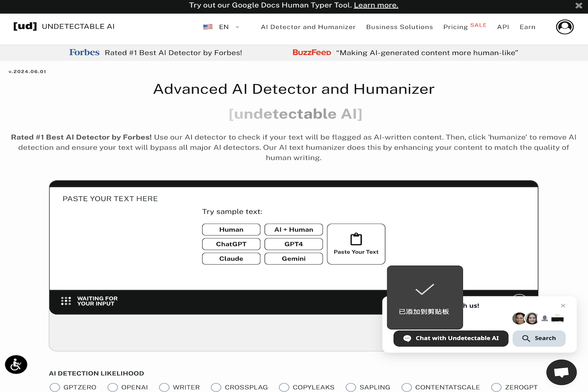
Task: Click the WAITING FOR YOUR INPUT status
Action: [97, 301]
